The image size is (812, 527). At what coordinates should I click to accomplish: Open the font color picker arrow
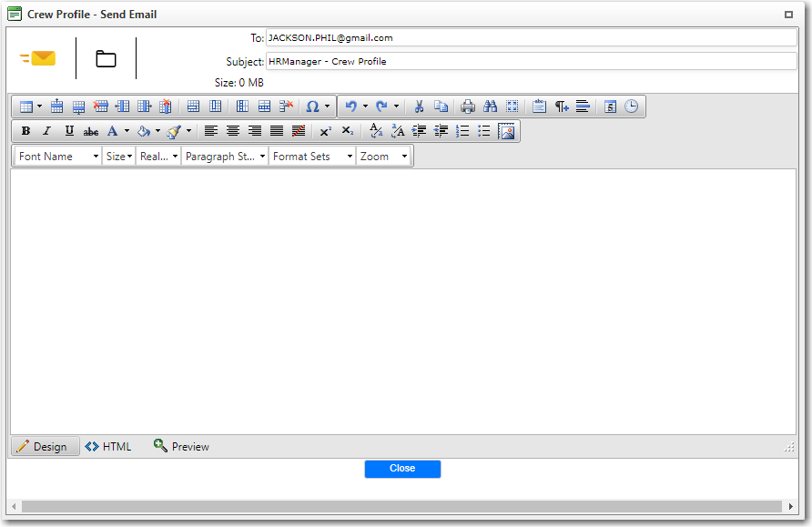(127, 131)
